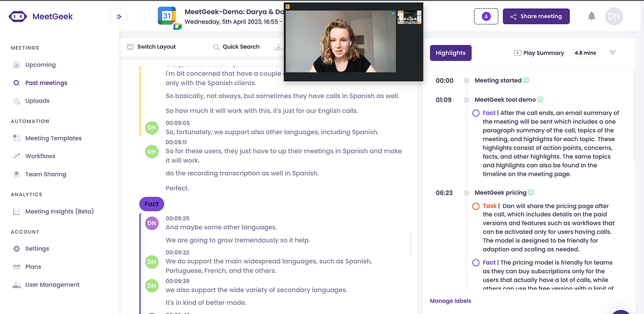Click the Workflows shuffle icon
Screen dimensions: 644x314
click(x=16, y=156)
